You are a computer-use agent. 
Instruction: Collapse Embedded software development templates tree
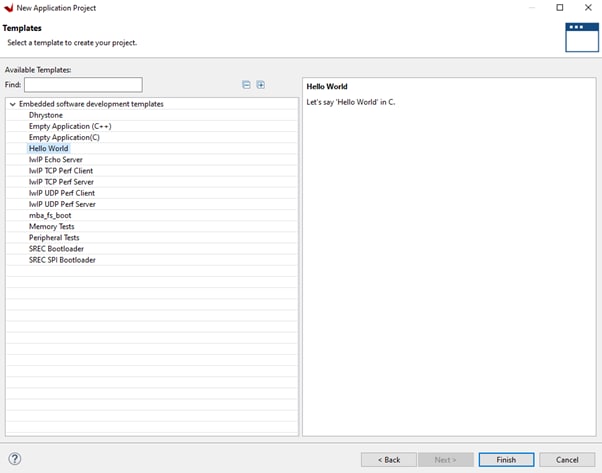point(12,104)
